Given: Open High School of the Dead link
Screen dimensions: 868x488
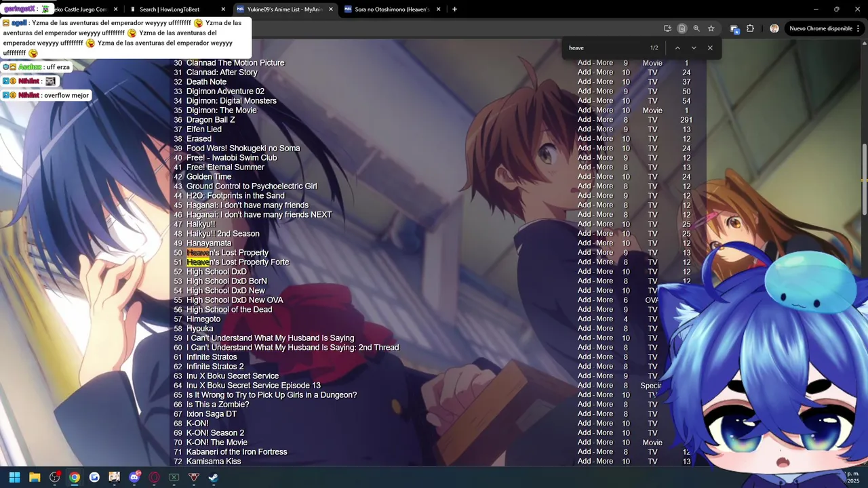Looking at the screenshot, I should 229,310.
